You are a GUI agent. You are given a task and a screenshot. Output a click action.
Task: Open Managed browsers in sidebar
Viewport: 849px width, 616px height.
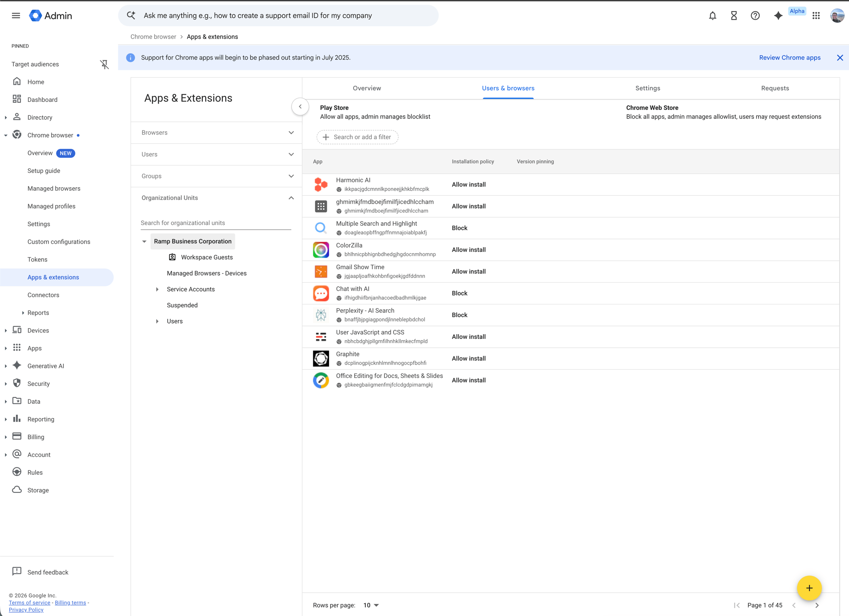pos(54,188)
